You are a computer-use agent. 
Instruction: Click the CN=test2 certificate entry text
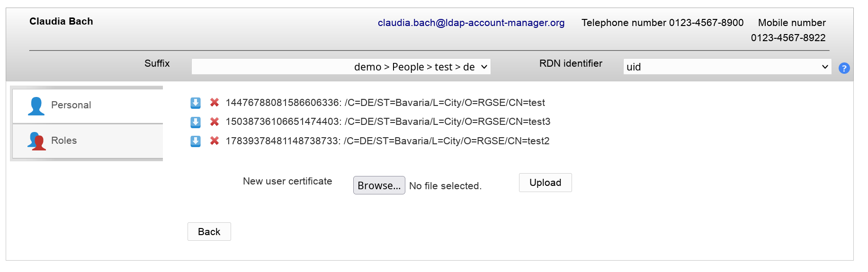(x=387, y=141)
